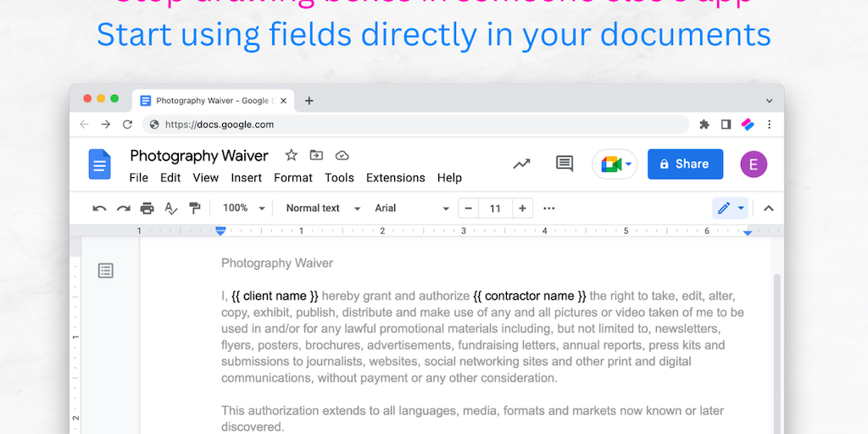Increase font size with plus button
Image resolution: width=868 pixels, height=434 pixels.
click(x=522, y=209)
